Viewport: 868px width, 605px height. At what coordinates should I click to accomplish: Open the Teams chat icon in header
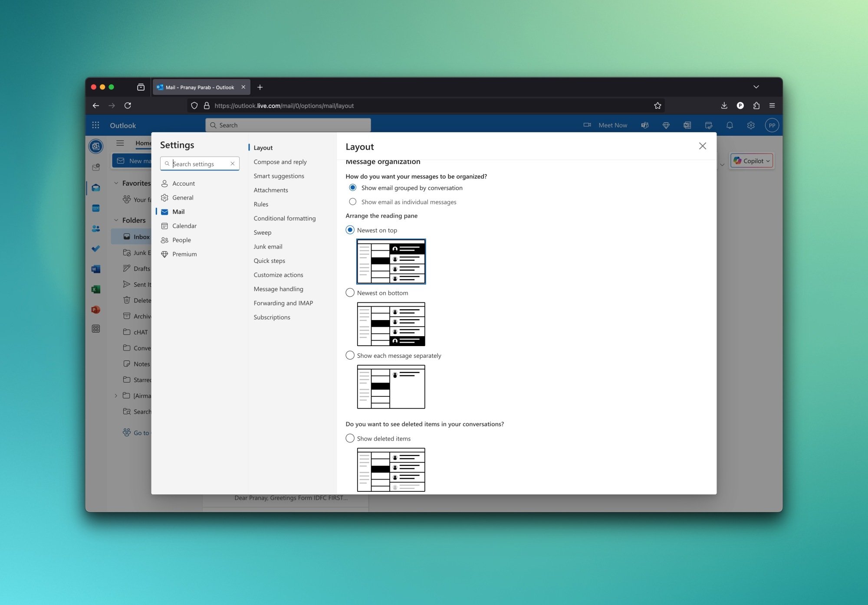[x=645, y=125]
